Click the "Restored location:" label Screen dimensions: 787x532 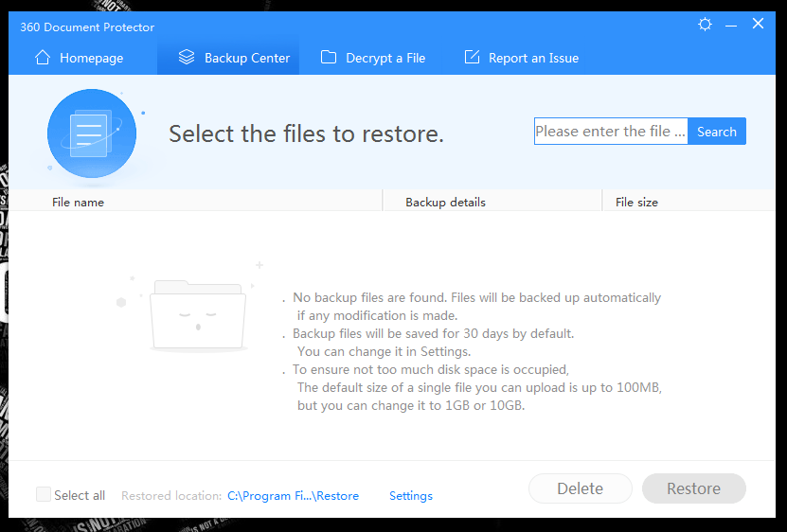pyautogui.click(x=171, y=496)
